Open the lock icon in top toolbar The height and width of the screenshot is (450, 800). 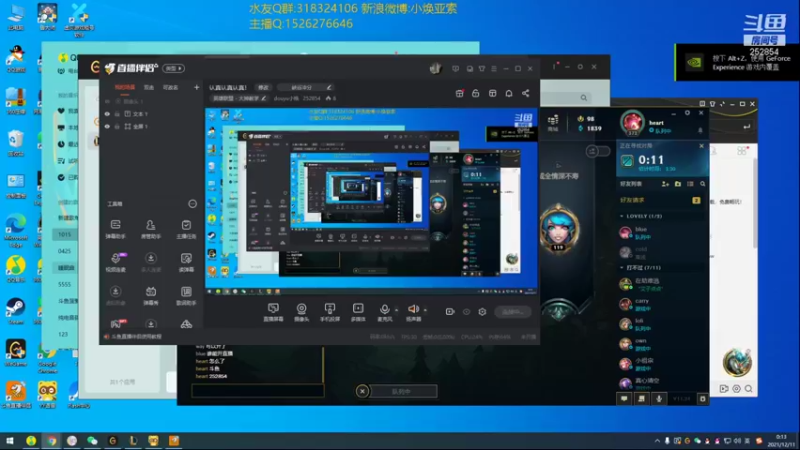click(476, 93)
